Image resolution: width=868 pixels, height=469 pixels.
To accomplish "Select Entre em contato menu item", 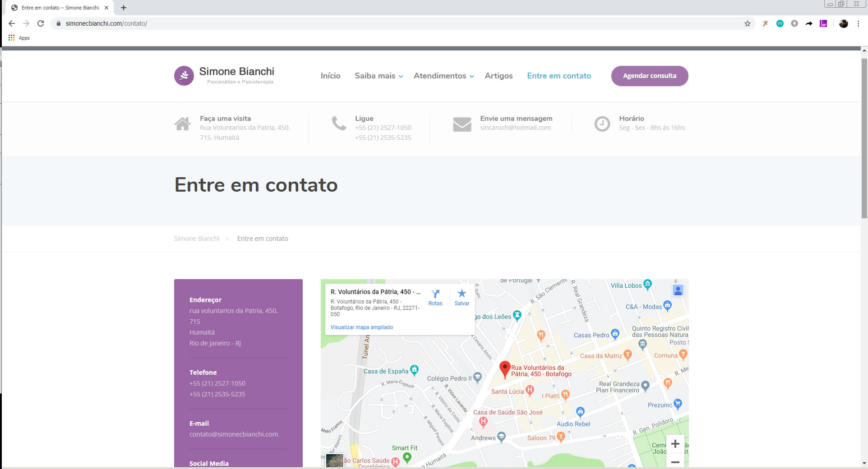I will (x=559, y=76).
